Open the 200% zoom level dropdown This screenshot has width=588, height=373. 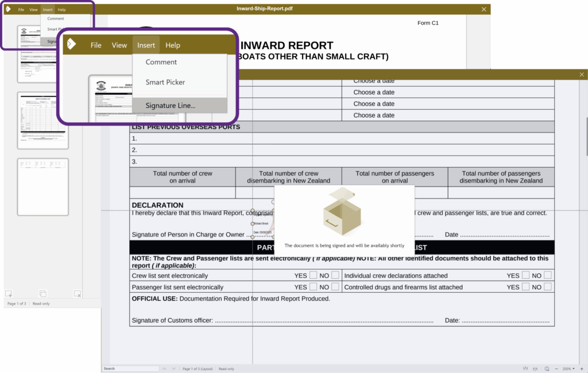[x=568, y=368]
